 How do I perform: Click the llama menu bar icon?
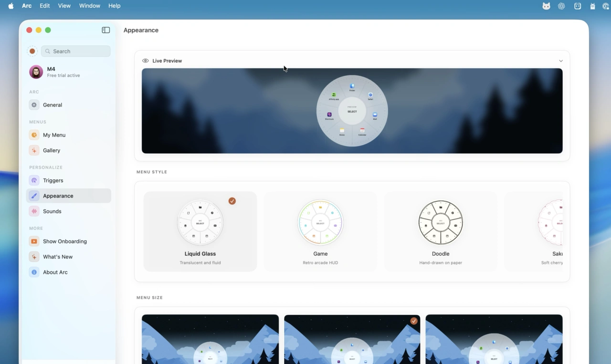592,6
